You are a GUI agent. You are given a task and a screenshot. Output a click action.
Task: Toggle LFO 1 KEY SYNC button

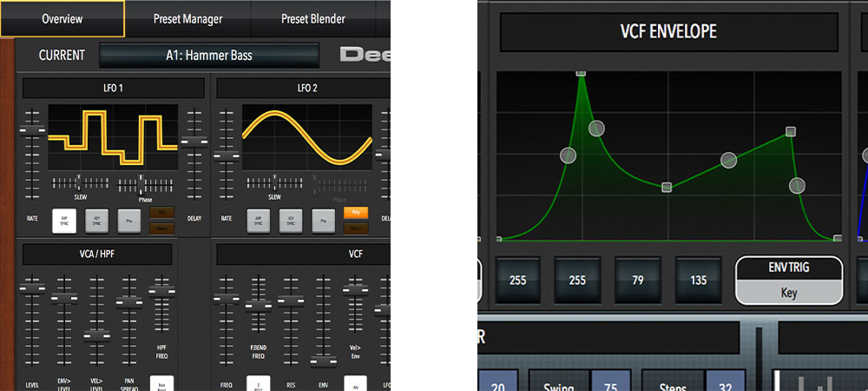coord(97,221)
